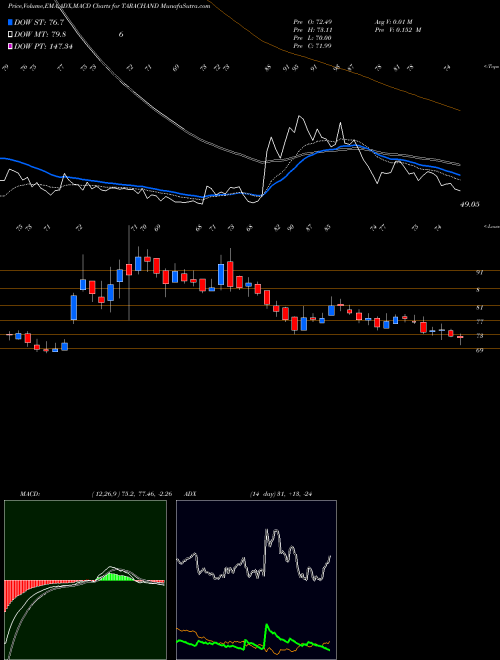The height and width of the screenshot is (660, 500).
Task: Click the number 6 beside DOW MT legend
Action: (x=121, y=35)
